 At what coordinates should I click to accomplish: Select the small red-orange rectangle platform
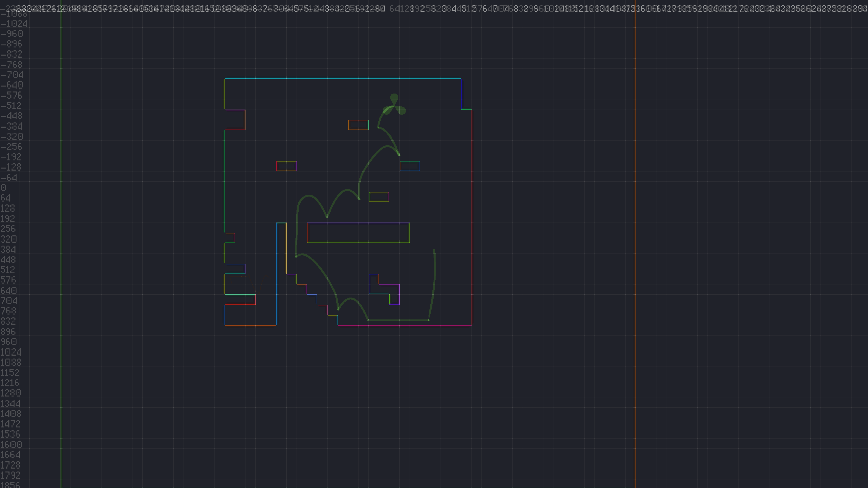358,125
